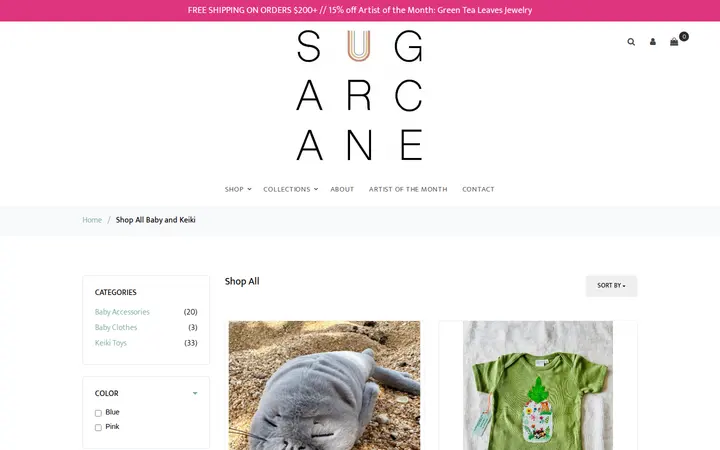Click the 'CATEGORIES' panel heading
Viewport: 720px width, 450px height.
click(x=116, y=292)
